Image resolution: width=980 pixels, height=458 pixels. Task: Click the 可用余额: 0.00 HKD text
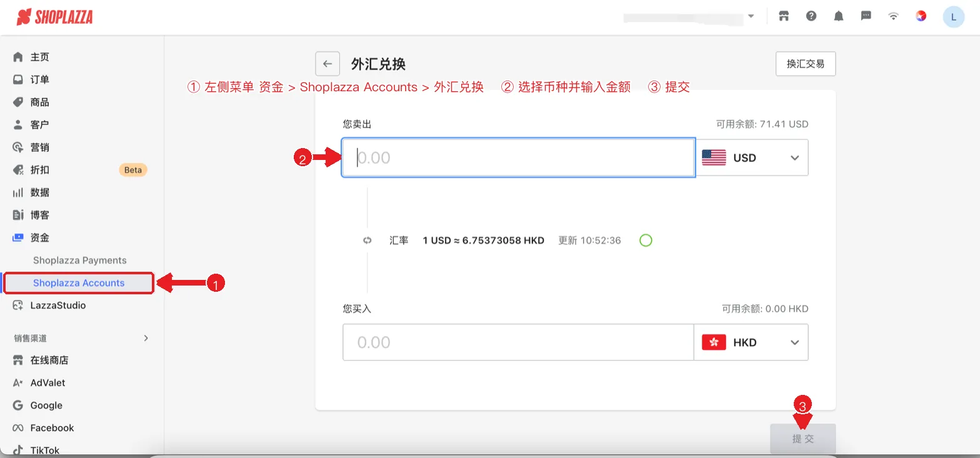(x=765, y=309)
